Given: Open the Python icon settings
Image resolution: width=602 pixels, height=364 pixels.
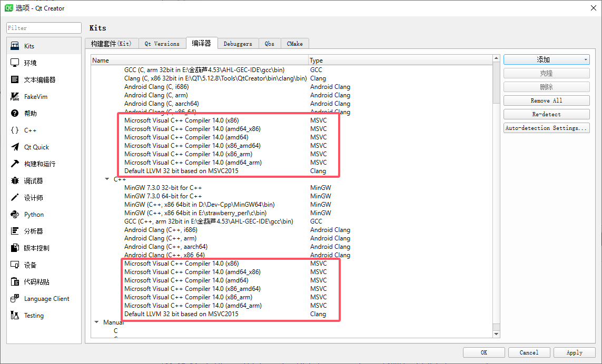Looking at the screenshot, I should pyautogui.click(x=15, y=215).
